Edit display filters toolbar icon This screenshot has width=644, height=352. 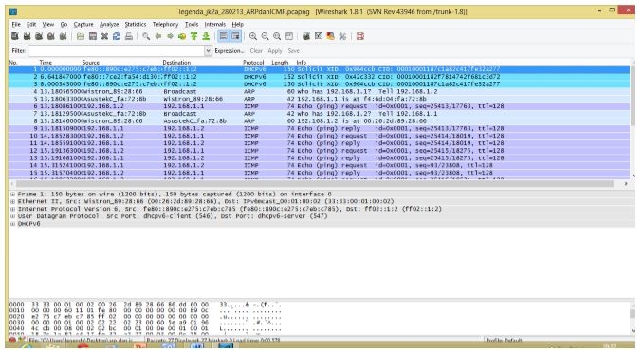[319, 36]
